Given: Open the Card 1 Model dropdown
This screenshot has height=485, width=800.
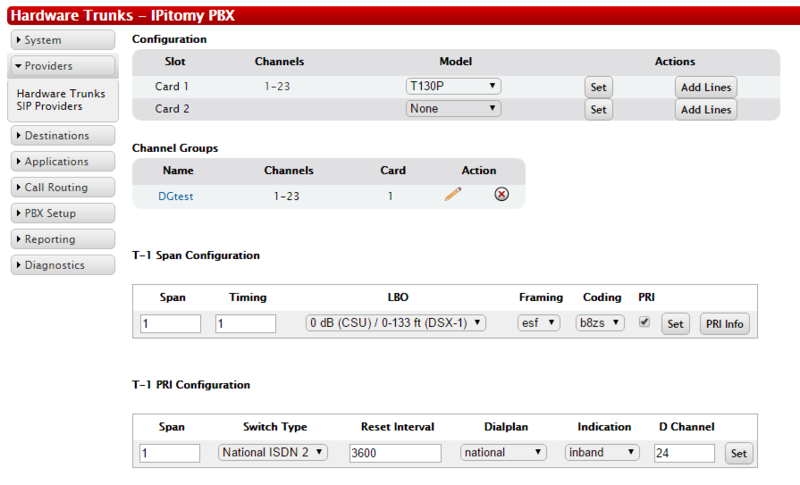Looking at the screenshot, I should tap(453, 86).
